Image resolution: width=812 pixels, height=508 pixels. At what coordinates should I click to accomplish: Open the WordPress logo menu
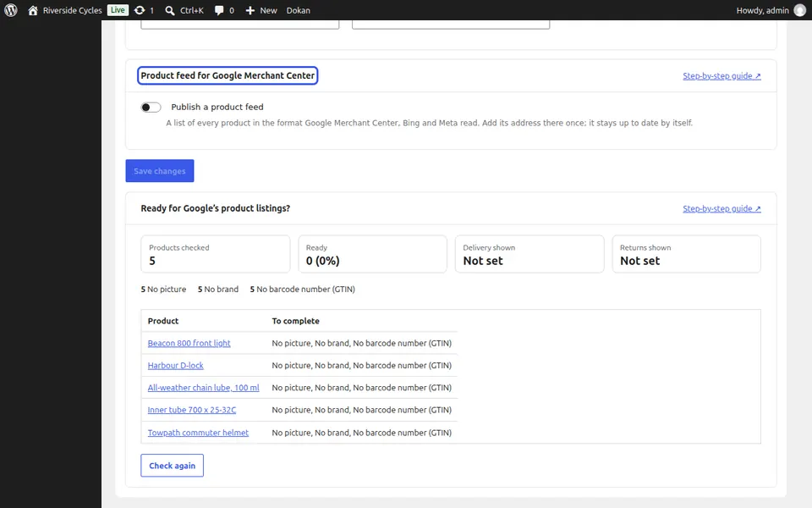click(x=11, y=10)
